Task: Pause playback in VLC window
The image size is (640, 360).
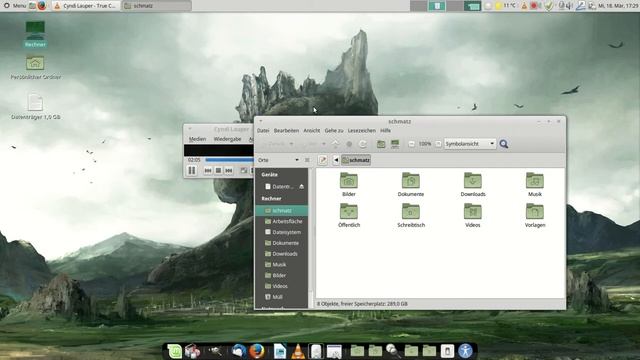Action: 191,170
